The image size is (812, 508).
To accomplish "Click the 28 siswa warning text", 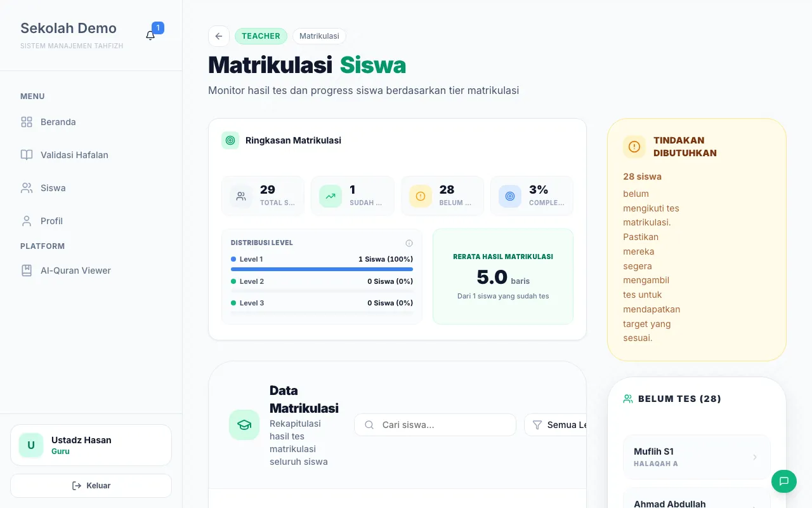I will pyautogui.click(x=642, y=177).
